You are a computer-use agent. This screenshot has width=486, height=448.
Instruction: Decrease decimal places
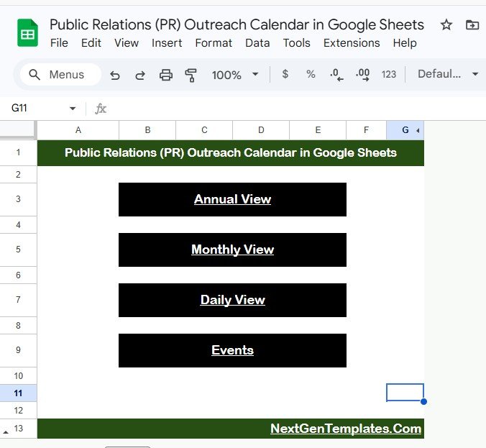336,74
